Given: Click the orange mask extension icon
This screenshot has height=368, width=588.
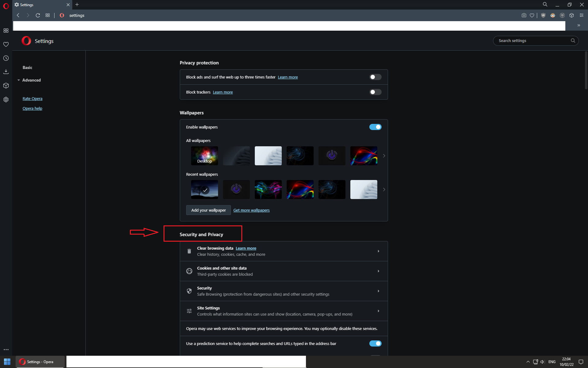Looking at the screenshot, I should 553,15.
